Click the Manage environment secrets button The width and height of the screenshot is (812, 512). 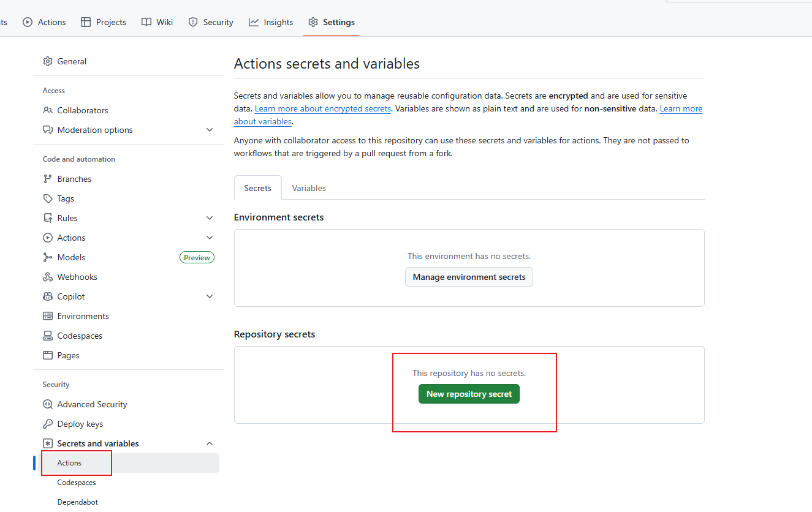(x=469, y=277)
